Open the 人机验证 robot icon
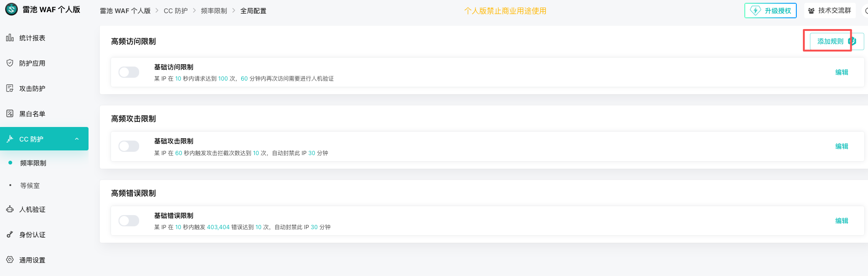This screenshot has width=868, height=276. click(10, 209)
